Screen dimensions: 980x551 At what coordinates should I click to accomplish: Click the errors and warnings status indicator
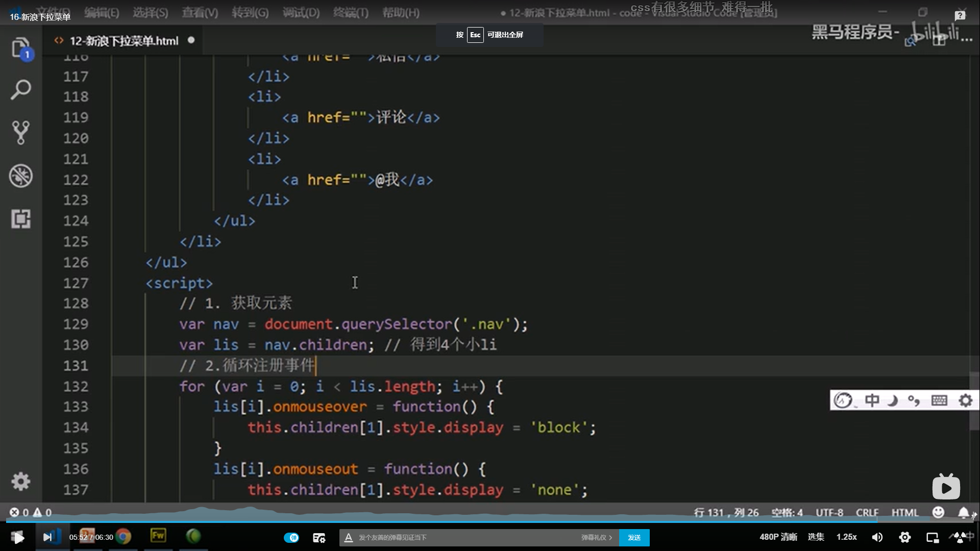[x=31, y=512]
